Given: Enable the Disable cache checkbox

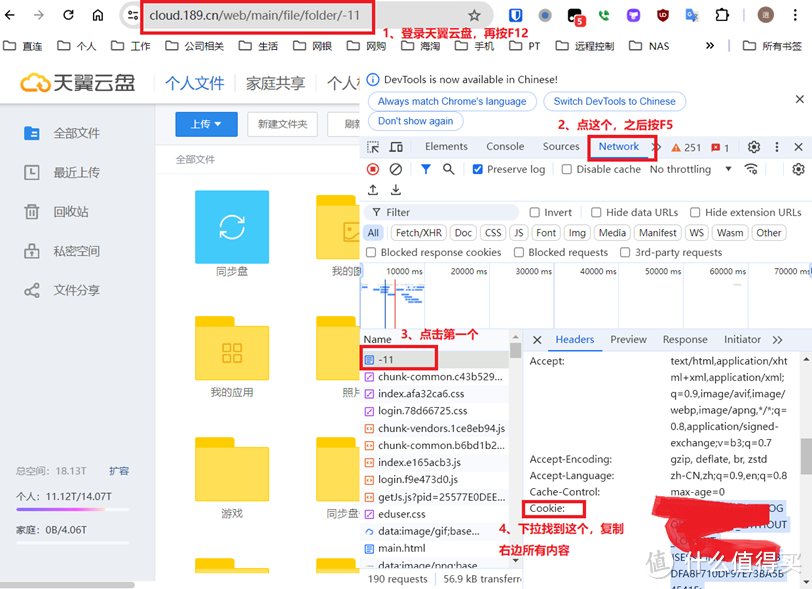Looking at the screenshot, I should pos(567,170).
